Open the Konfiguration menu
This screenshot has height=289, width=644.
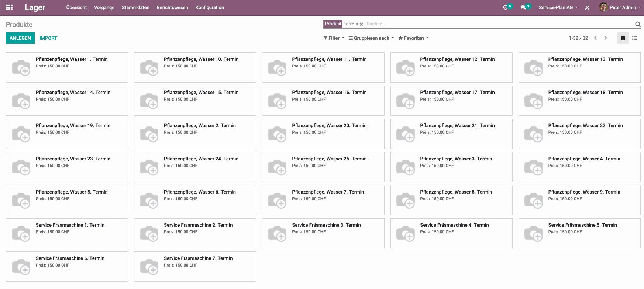coord(210,7)
